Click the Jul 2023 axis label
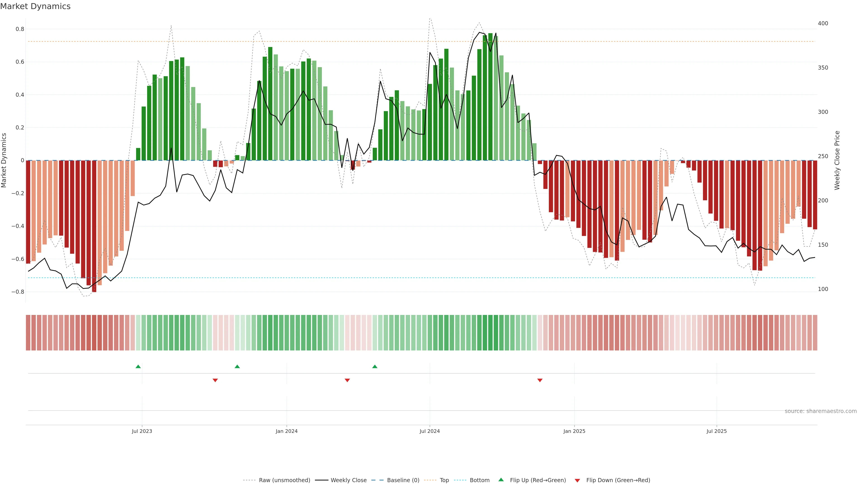This screenshot has height=488, width=868. (x=142, y=431)
